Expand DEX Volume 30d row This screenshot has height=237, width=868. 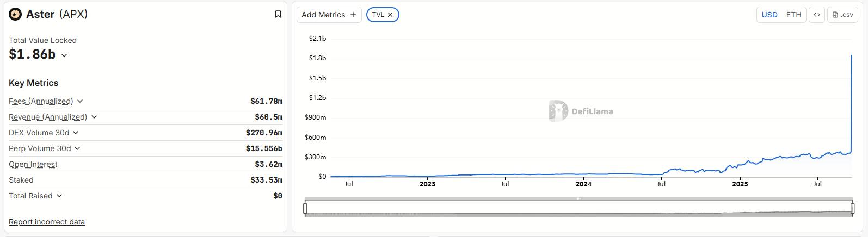pyautogui.click(x=76, y=133)
